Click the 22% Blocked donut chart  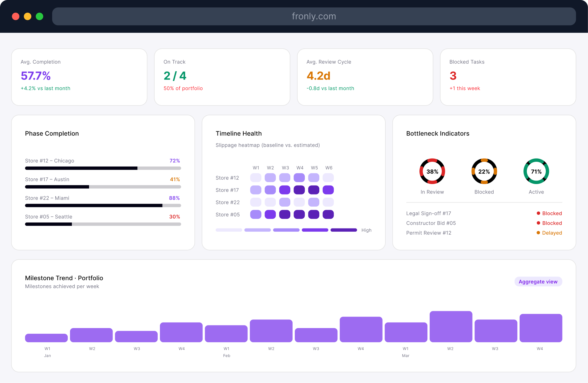[x=484, y=171]
